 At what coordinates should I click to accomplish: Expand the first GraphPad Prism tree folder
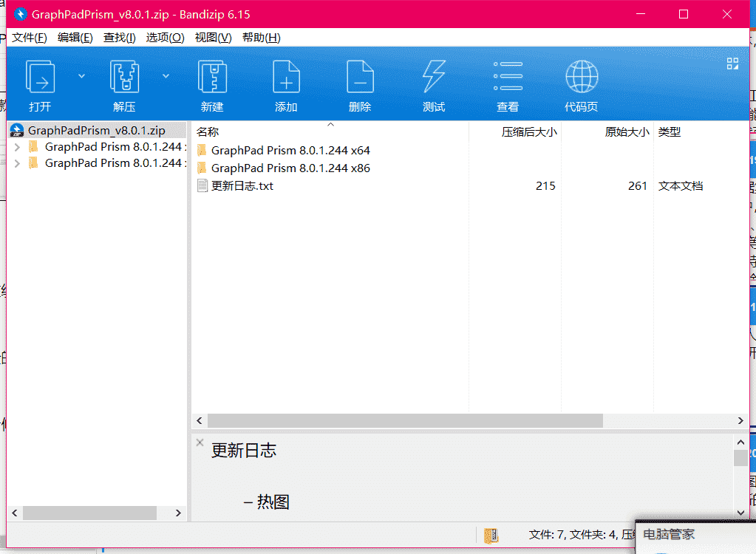pos(17,147)
